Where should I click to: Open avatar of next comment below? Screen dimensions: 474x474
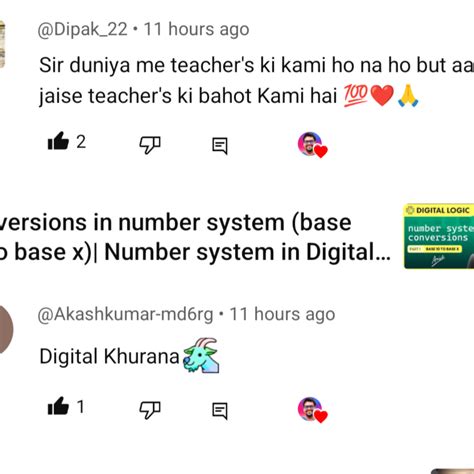coord(453,471)
